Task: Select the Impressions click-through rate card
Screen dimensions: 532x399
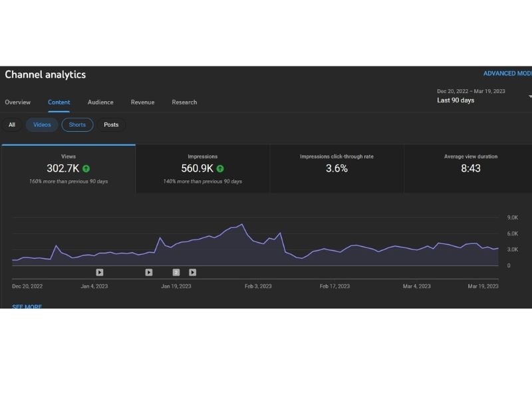Action: coord(336,169)
